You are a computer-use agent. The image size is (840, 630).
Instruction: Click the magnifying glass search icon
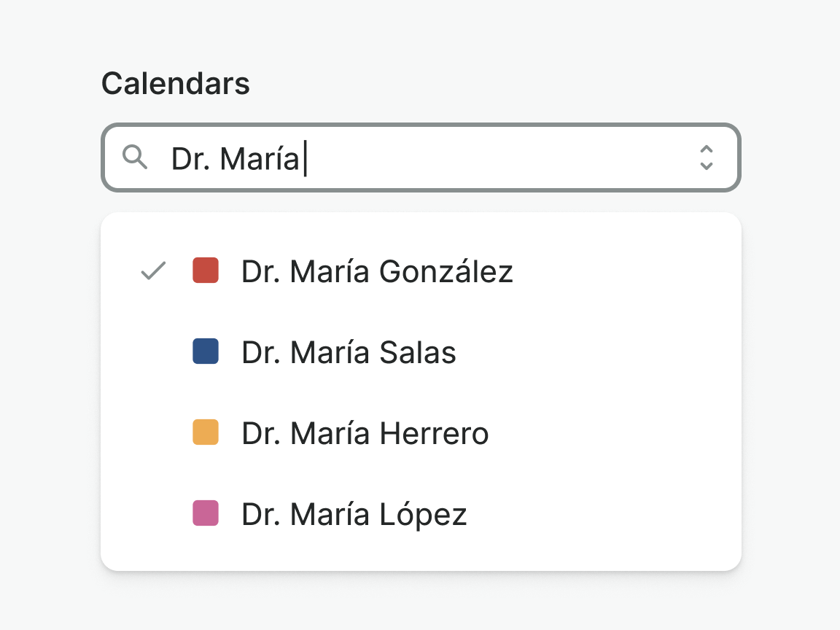click(135, 157)
